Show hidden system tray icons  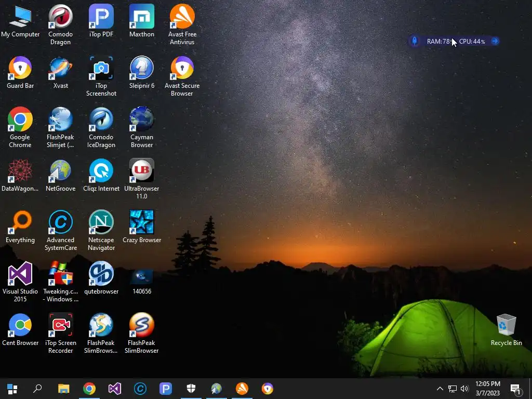coord(440,389)
